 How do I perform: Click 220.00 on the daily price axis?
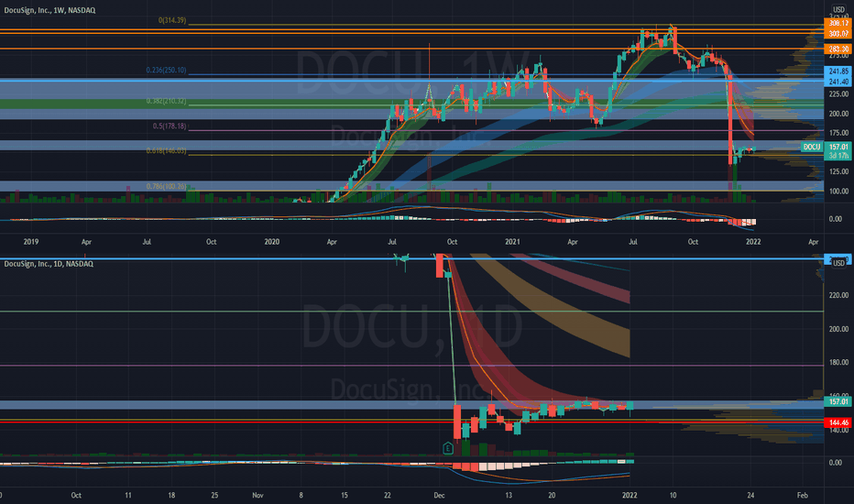point(838,295)
